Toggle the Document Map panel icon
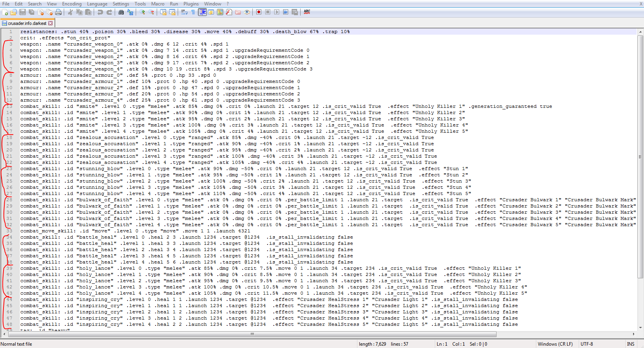The image size is (644, 348). pos(220,12)
